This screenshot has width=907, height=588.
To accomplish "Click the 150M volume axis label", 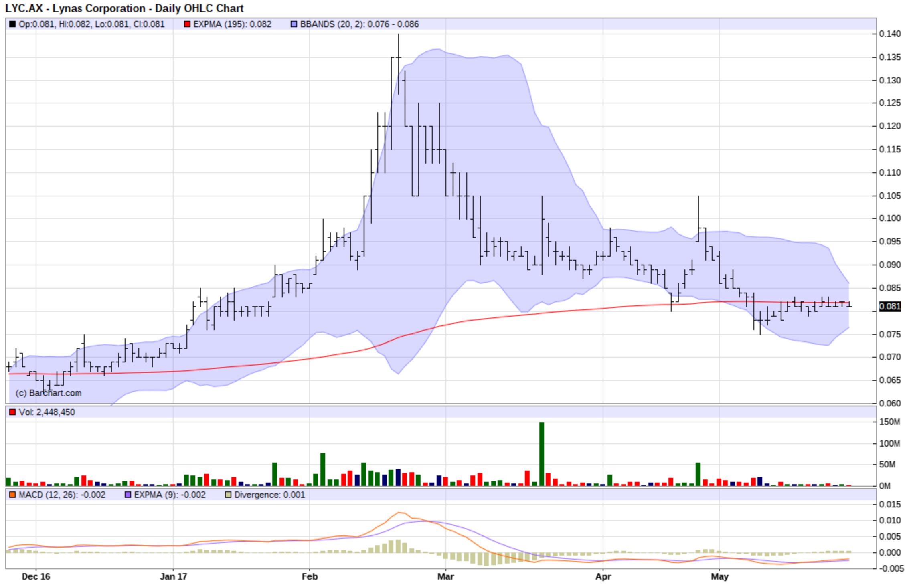I will pos(889,422).
